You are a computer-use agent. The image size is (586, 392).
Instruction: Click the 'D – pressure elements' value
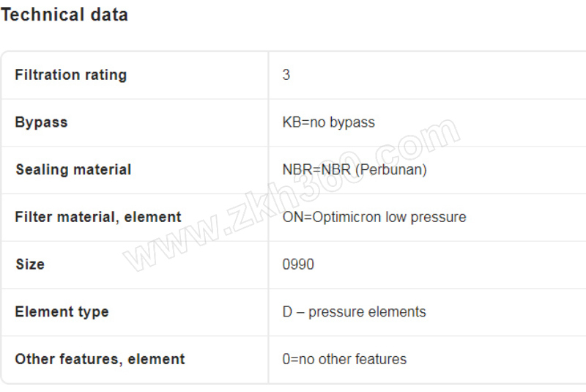(x=354, y=311)
